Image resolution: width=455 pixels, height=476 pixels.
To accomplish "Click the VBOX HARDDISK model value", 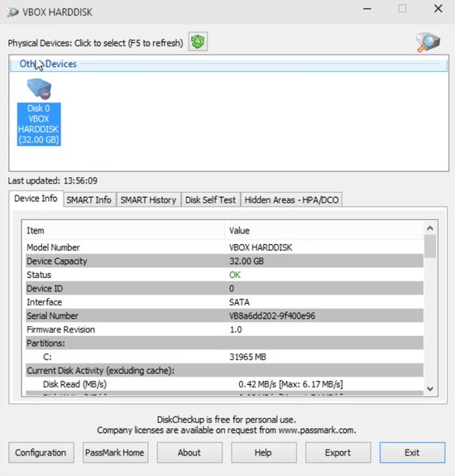I will point(261,248).
